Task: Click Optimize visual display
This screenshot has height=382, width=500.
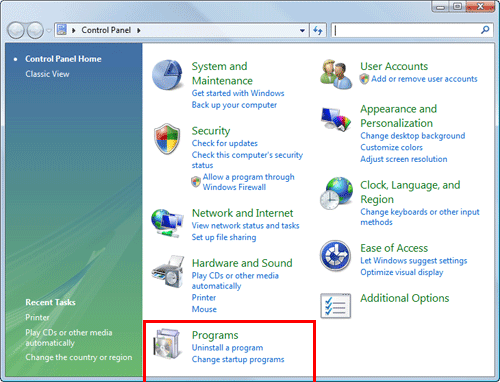Action: (x=402, y=272)
